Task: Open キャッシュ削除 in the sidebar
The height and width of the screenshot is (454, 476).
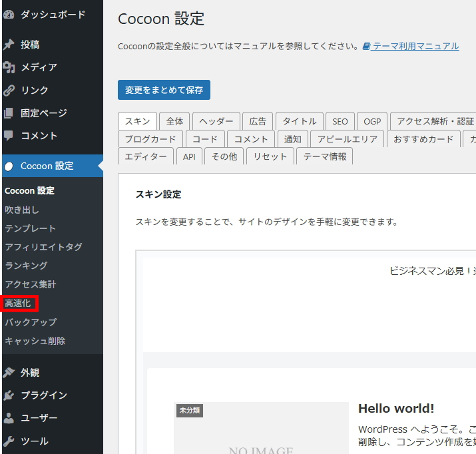Action: pyautogui.click(x=35, y=341)
